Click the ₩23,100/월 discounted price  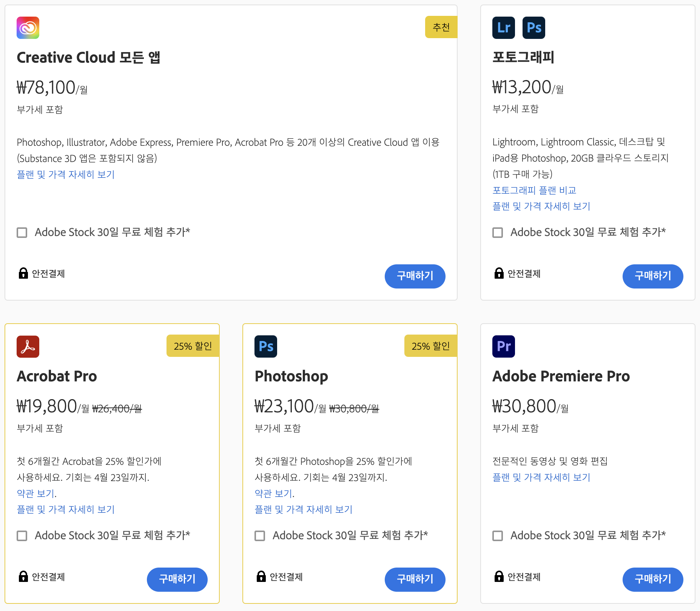pyautogui.click(x=290, y=406)
